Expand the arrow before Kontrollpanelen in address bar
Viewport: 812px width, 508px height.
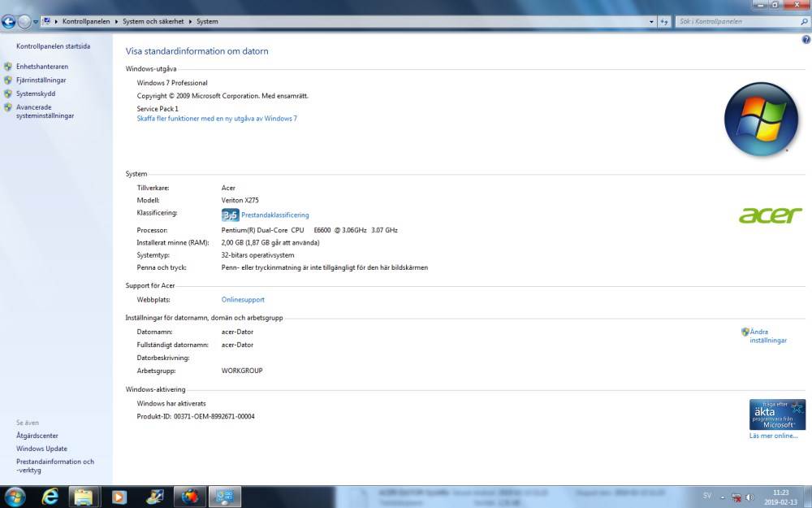(x=56, y=21)
